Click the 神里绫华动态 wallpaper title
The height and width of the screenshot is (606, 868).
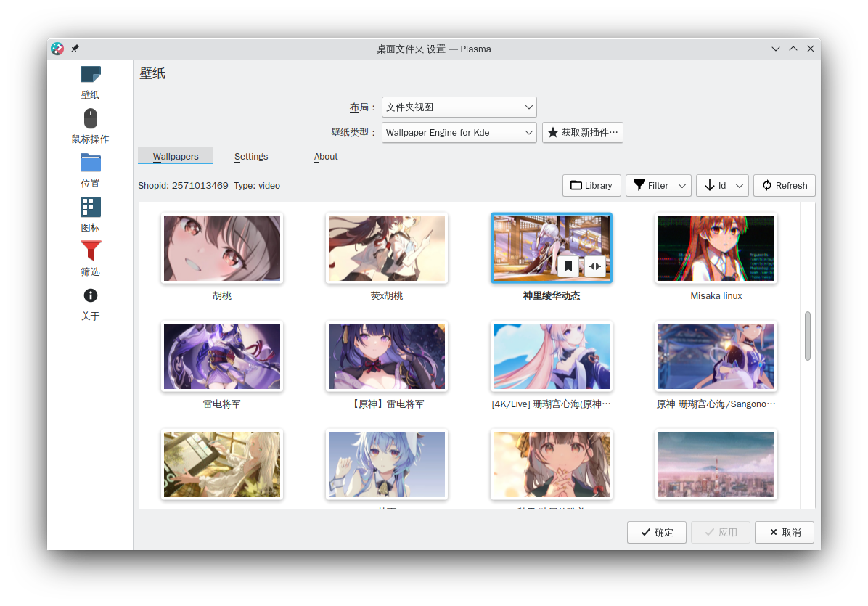point(552,296)
